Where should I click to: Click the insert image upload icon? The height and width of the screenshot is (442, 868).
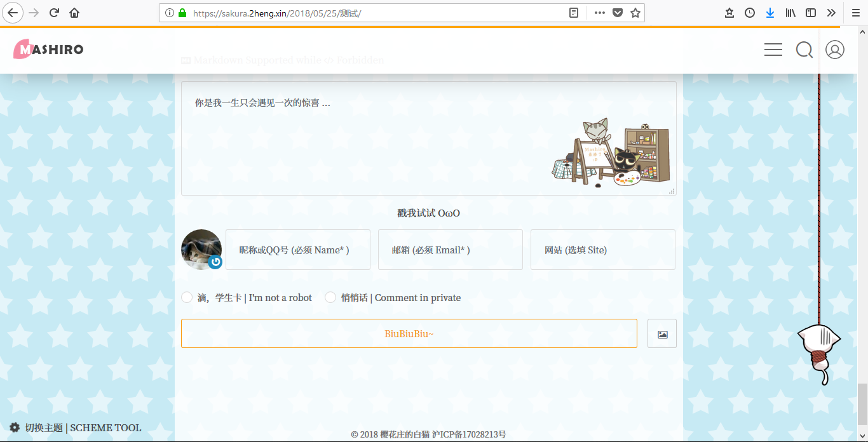point(662,333)
